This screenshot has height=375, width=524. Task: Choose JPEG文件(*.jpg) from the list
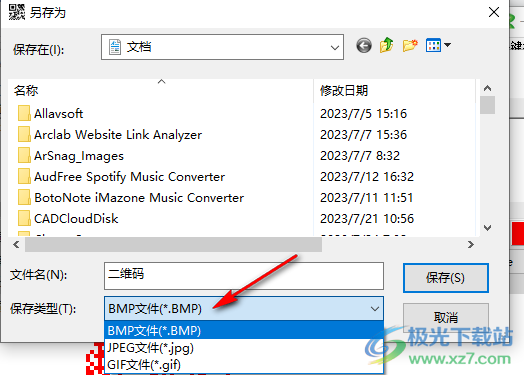pyautogui.click(x=244, y=348)
